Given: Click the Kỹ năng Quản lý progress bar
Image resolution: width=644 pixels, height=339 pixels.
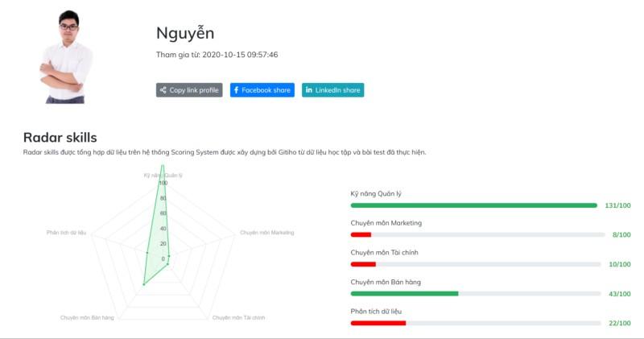Looking at the screenshot, I should [x=474, y=205].
